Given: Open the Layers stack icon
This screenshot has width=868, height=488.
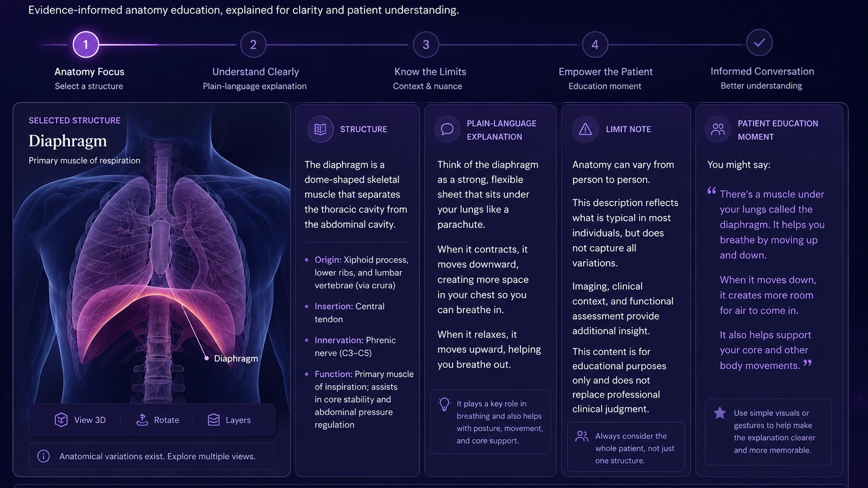Looking at the screenshot, I should (x=214, y=420).
